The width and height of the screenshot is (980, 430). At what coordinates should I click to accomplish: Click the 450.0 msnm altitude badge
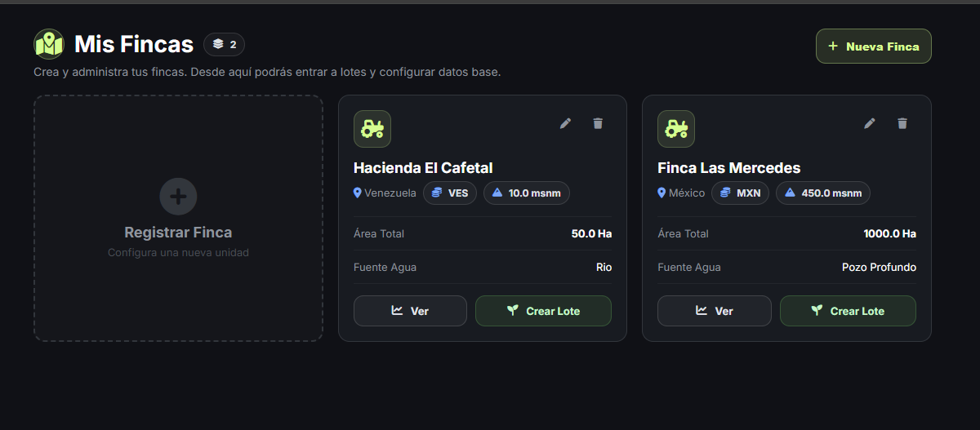(x=823, y=193)
